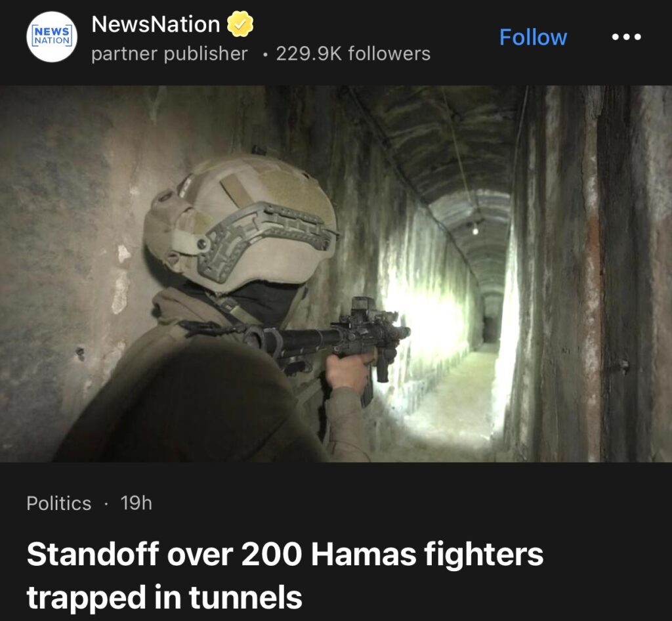Open the NewsNation publisher name link
The height and width of the screenshot is (621, 672).
tap(156, 24)
